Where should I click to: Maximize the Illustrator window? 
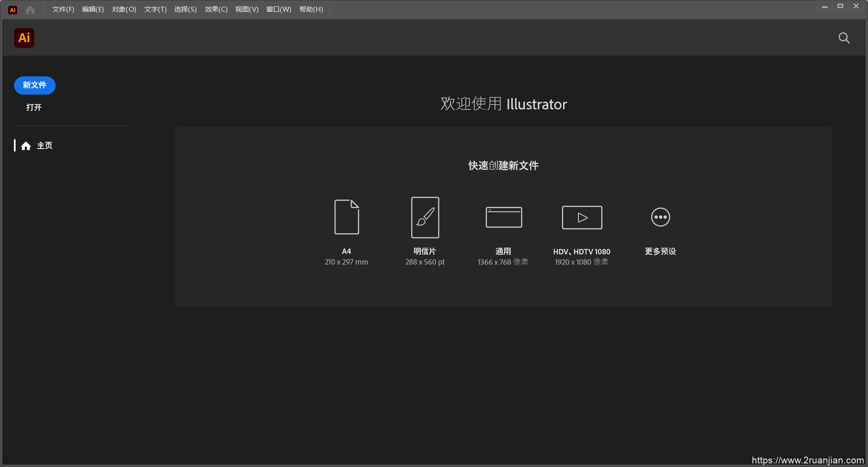[x=840, y=6]
